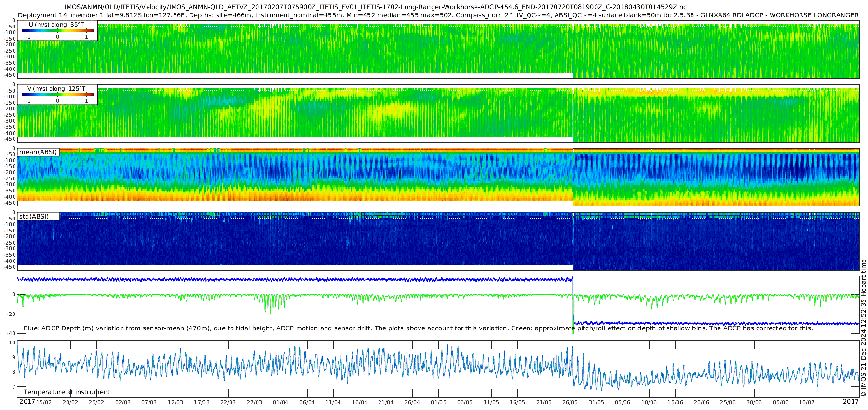The image size is (868, 410).
Task: Select the mean(ABSI) panel label
Action: point(38,152)
